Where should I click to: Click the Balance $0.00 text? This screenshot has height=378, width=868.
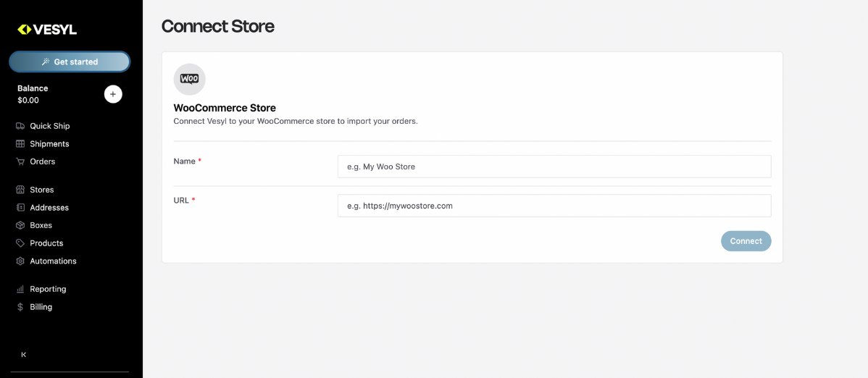point(33,94)
